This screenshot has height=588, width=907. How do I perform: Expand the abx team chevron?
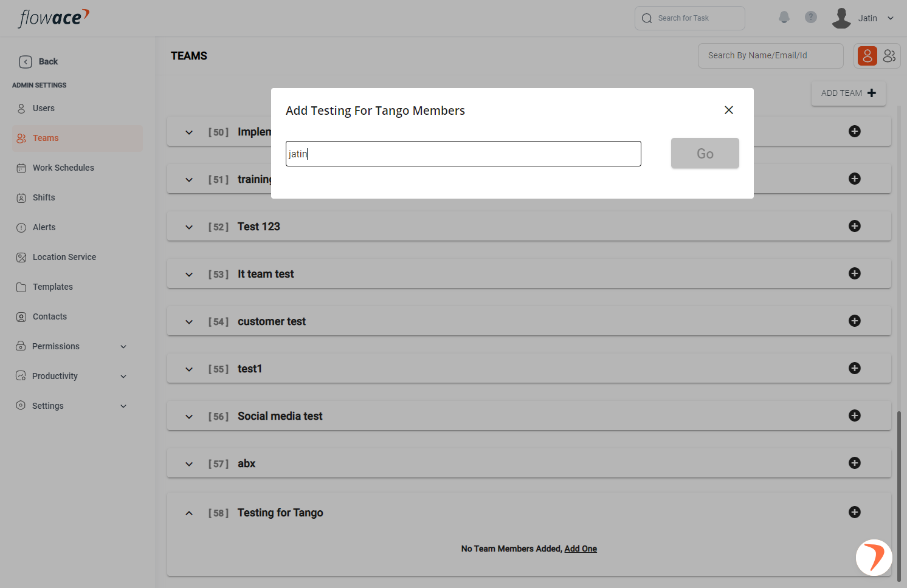point(189,464)
